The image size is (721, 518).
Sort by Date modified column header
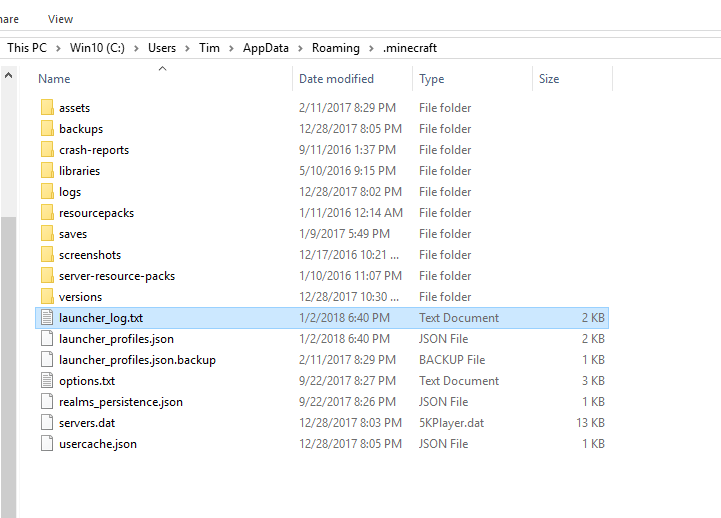pyautogui.click(x=336, y=79)
